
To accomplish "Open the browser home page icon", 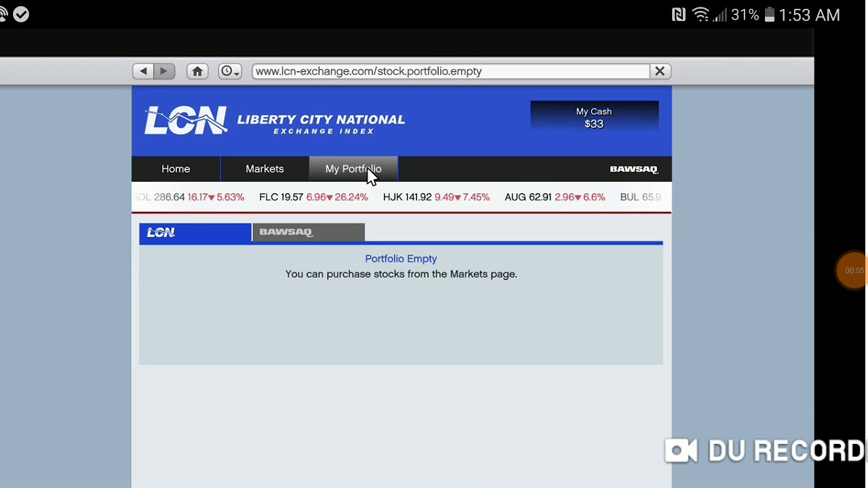I will point(197,71).
